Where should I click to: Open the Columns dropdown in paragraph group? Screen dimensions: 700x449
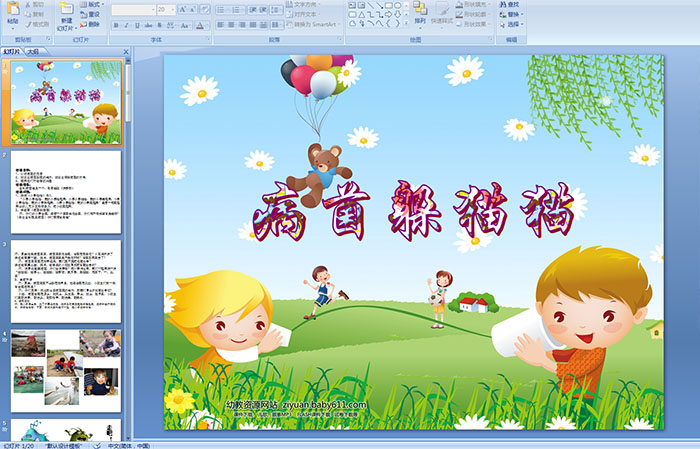click(x=277, y=25)
